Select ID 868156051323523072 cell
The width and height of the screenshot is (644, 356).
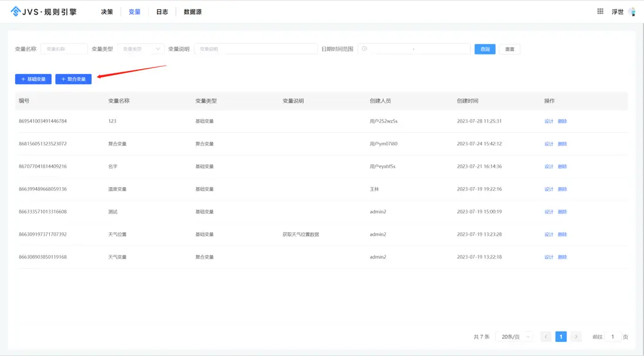(43, 144)
